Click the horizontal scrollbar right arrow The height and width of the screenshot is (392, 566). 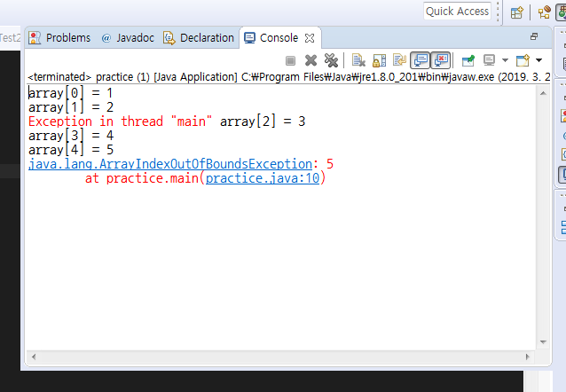[x=527, y=357]
